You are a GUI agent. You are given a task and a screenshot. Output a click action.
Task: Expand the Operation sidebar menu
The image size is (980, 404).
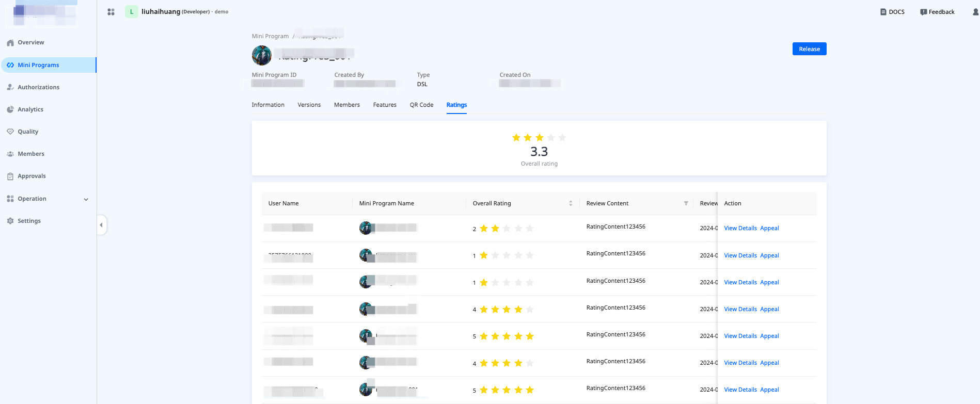pyautogui.click(x=86, y=199)
